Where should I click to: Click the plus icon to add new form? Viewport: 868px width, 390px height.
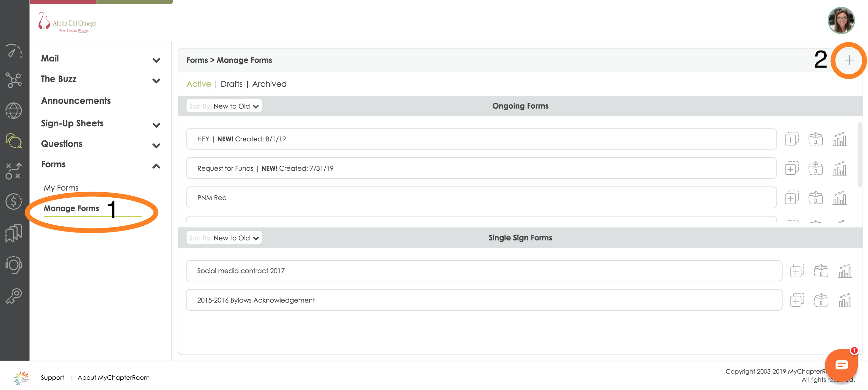849,60
